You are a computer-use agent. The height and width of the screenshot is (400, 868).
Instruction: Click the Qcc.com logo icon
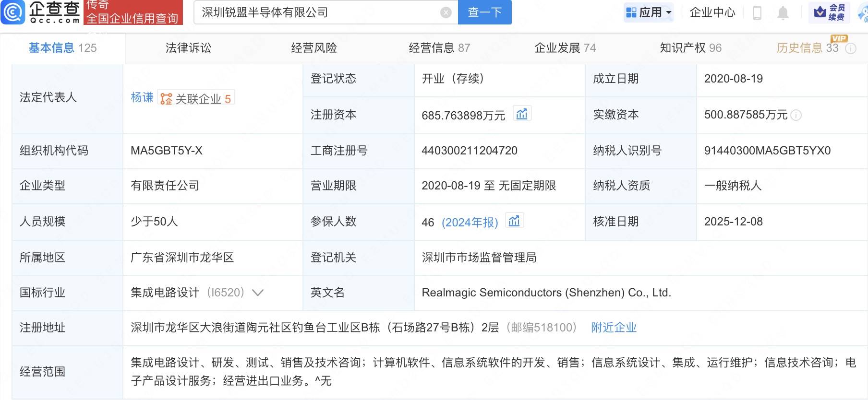coord(13,12)
